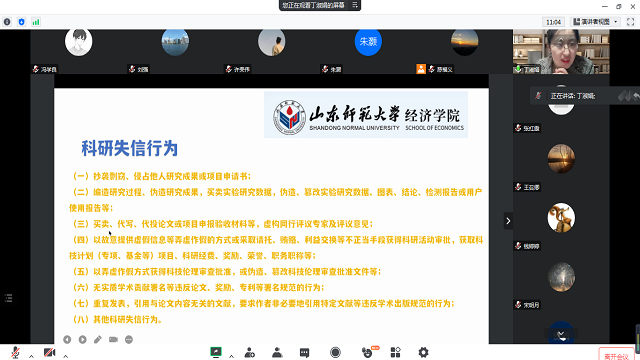Click the record meeting icon
Screen dimensions: 640x360
336,352
